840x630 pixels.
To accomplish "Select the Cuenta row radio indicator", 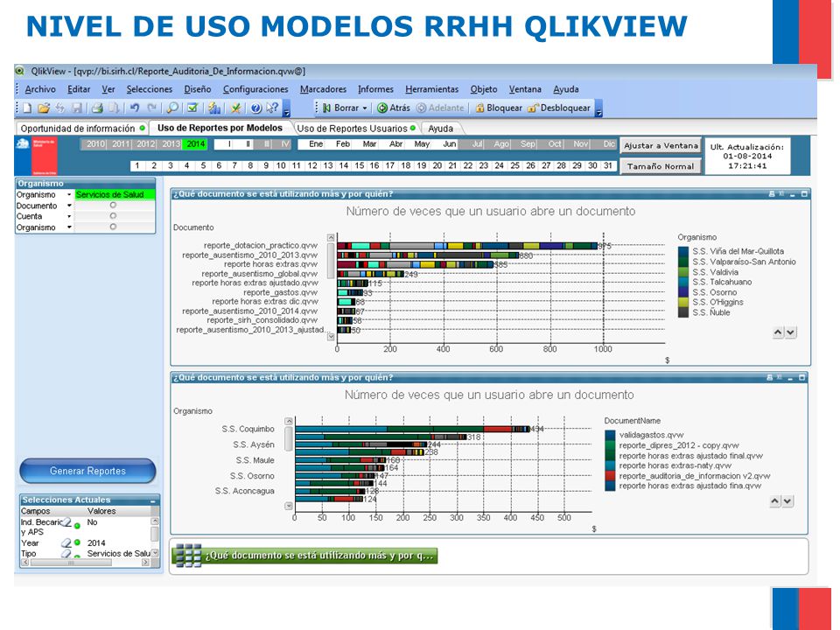I will 113,216.
